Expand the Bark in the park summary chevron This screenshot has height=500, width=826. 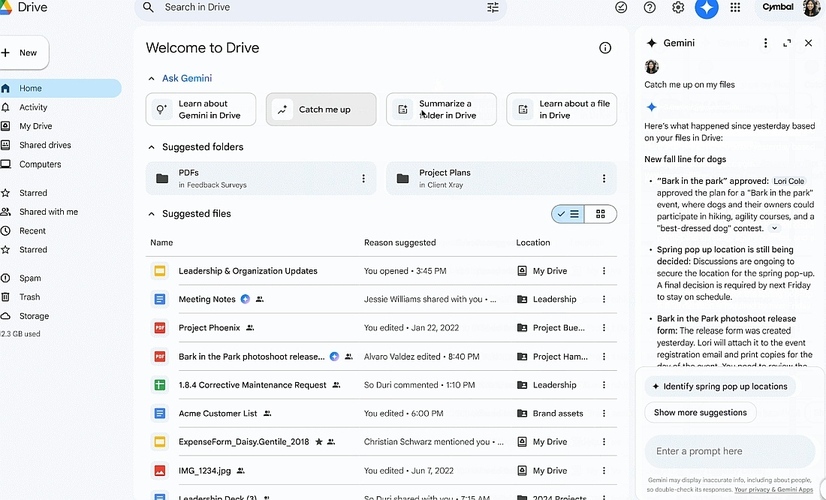[774, 229]
